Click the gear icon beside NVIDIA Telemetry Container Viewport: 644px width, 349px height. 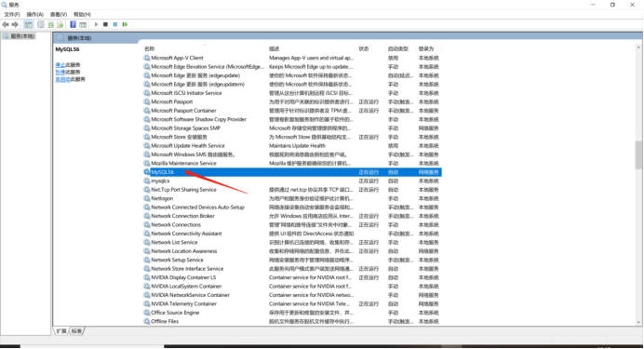click(147, 303)
